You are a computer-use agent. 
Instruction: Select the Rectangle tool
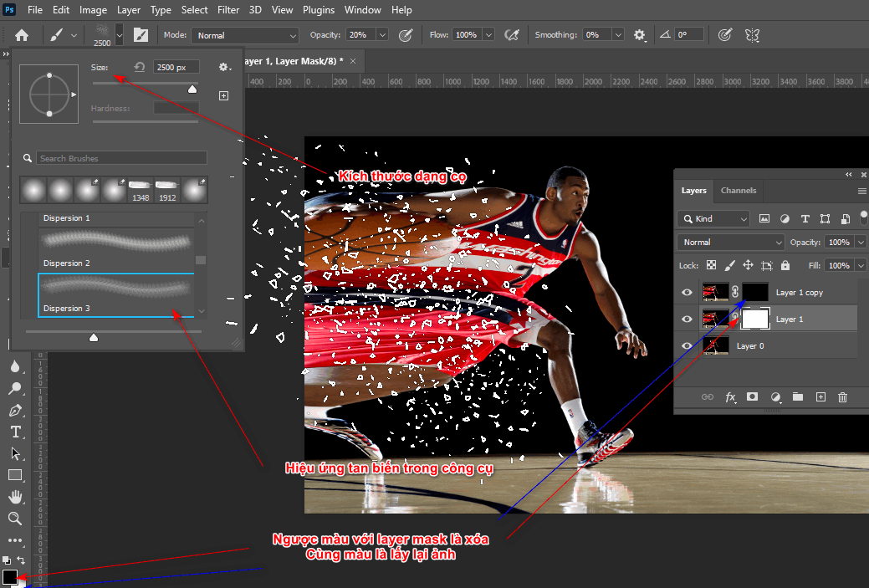pyautogui.click(x=15, y=475)
